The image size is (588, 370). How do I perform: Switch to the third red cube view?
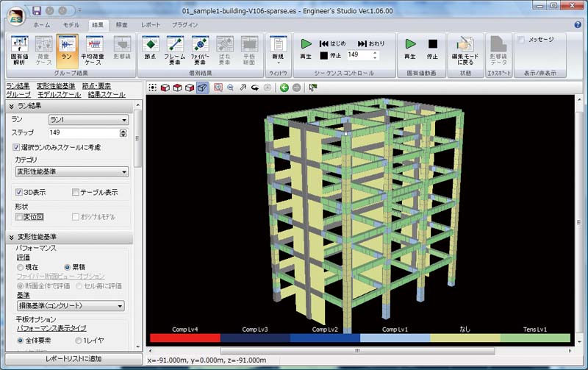[x=190, y=88]
